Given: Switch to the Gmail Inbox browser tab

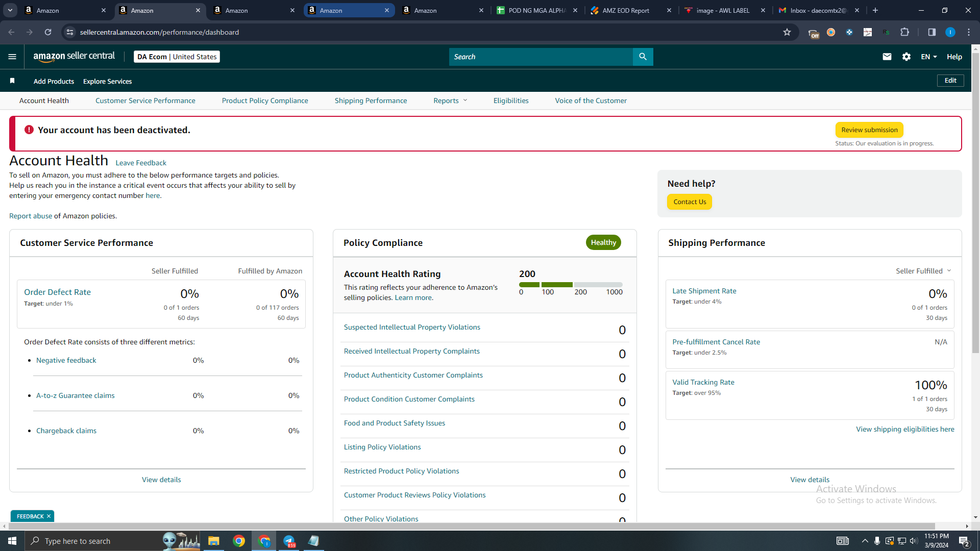Looking at the screenshot, I should tap(818, 10).
